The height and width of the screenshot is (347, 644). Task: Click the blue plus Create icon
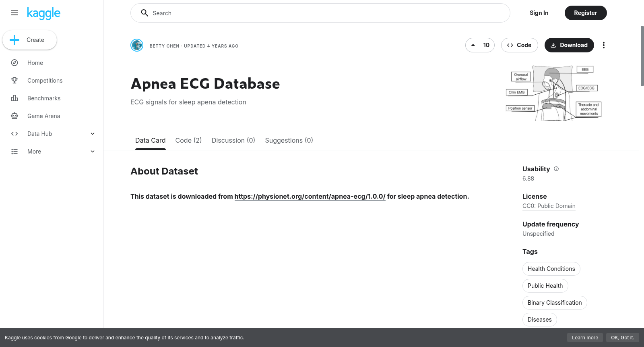coord(14,40)
